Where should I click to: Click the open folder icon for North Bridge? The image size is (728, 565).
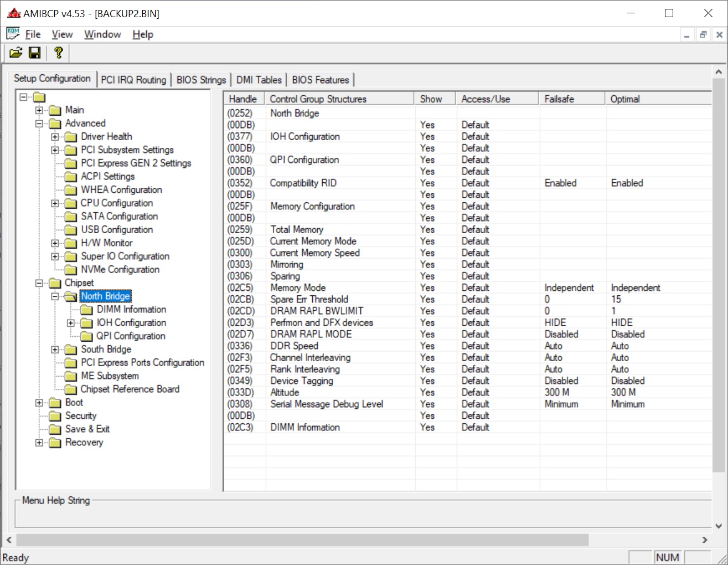click(71, 296)
